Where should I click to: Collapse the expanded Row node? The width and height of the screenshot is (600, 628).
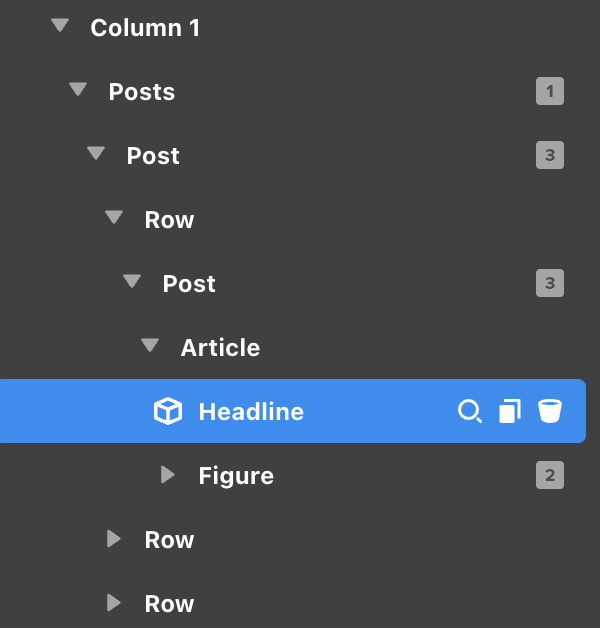tap(114, 218)
